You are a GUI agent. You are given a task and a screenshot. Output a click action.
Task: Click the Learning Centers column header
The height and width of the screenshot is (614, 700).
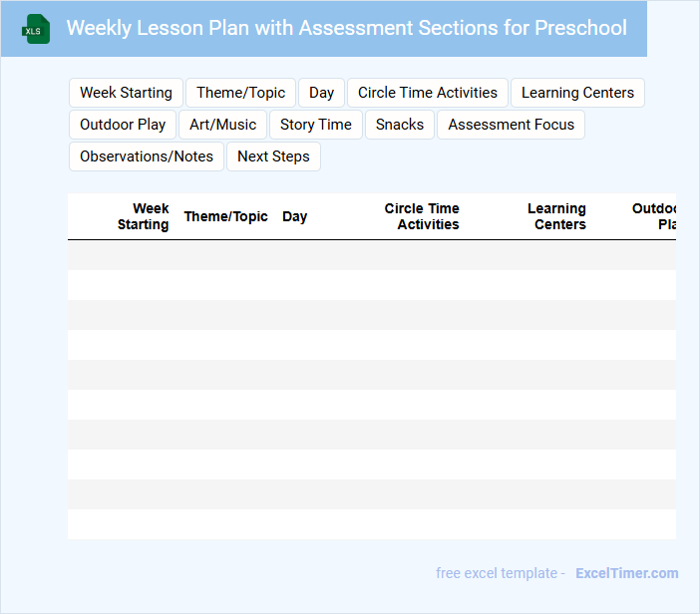point(556,216)
